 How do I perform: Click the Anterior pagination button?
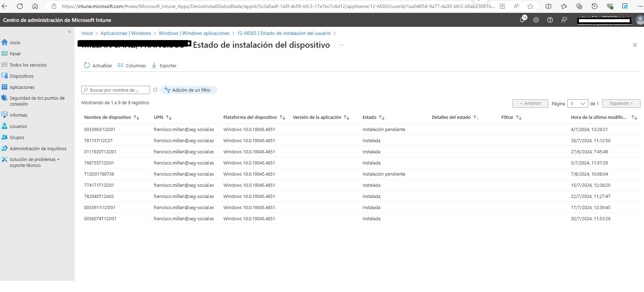tap(530, 103)
